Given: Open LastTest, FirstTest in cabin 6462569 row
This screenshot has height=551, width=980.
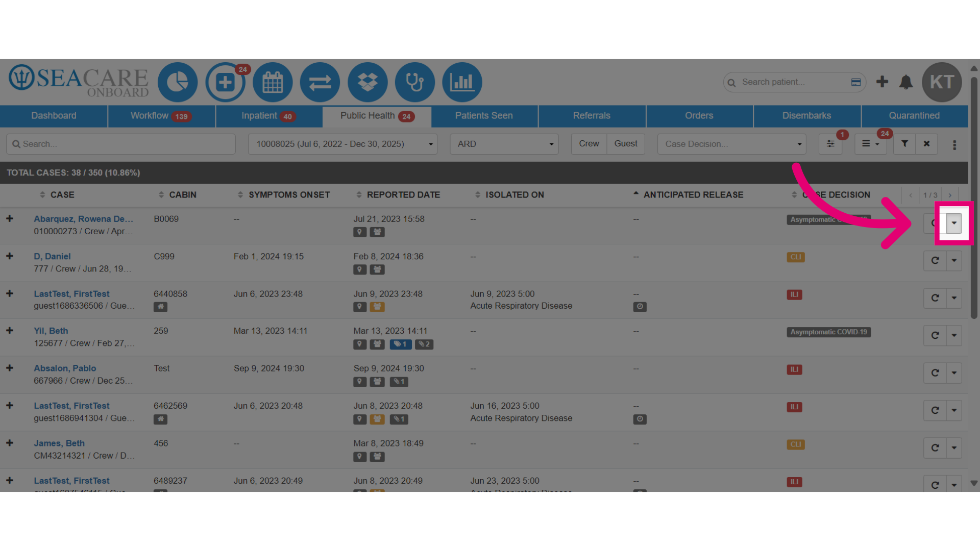Looking at the screenshot, I should point(71,406).
